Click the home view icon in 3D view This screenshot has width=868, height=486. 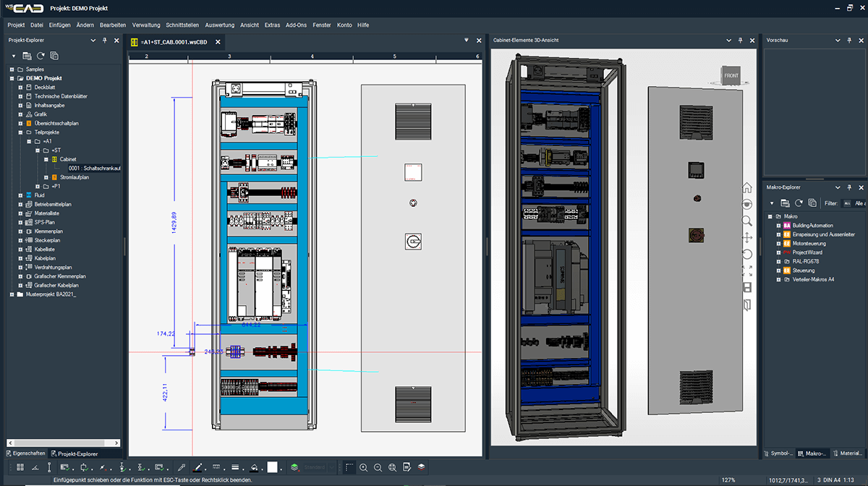[x=747, y=188]
